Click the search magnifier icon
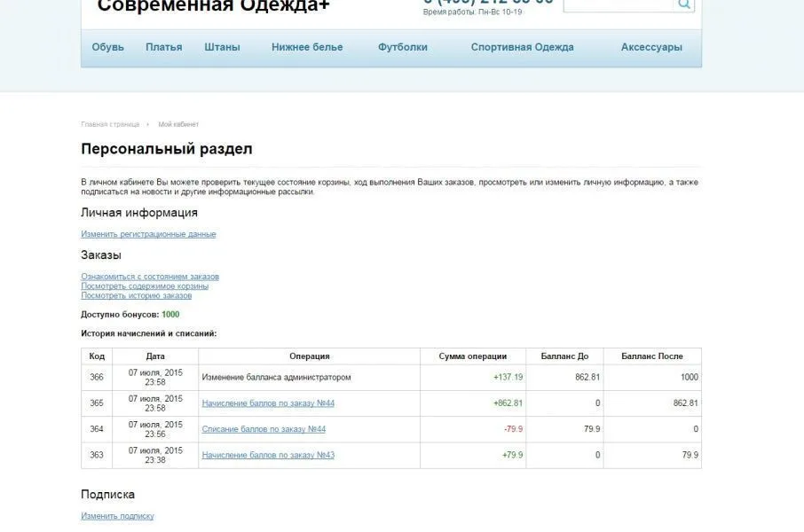 pos(683,4)
